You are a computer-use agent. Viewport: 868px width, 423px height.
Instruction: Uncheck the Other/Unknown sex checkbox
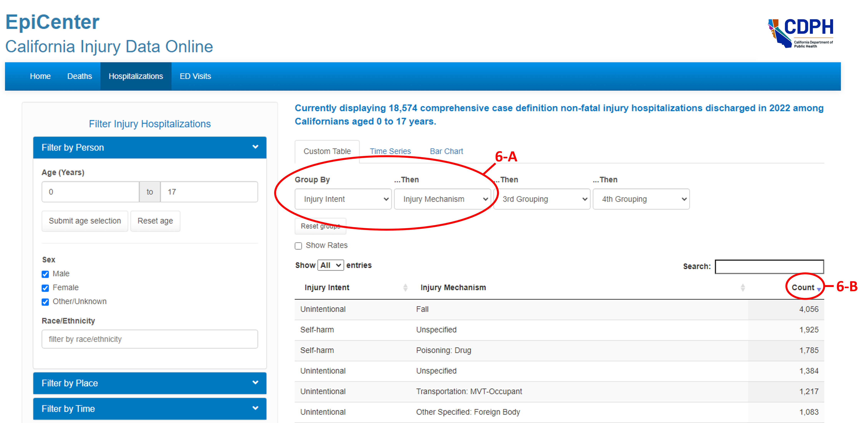click(46, 302)
